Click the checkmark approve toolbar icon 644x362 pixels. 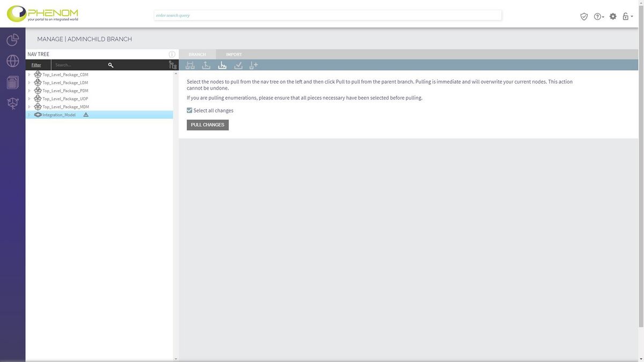pos(238,65)
